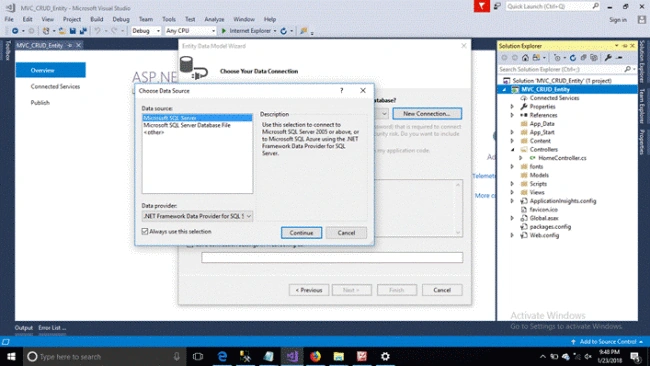Screen dimensions: 650x366
Task: Expand the Web.config node
Action: pyautogui.click(x=512, y=235)
